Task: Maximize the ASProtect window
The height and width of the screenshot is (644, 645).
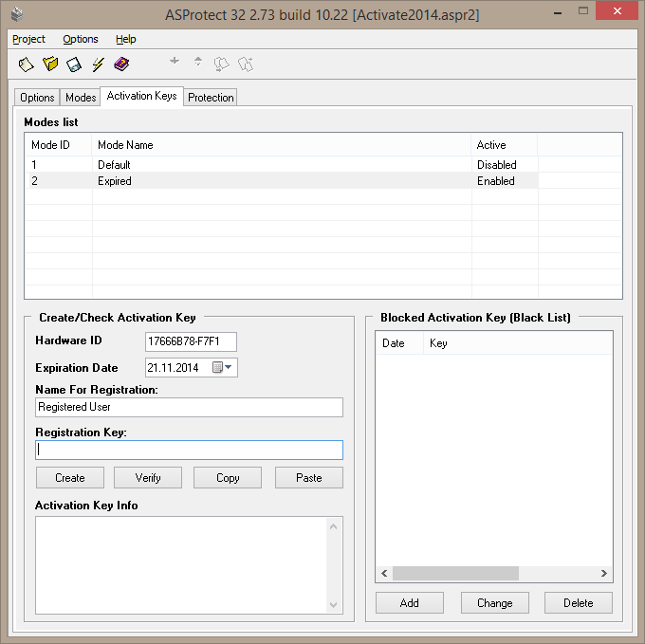Action: (583, 11)
